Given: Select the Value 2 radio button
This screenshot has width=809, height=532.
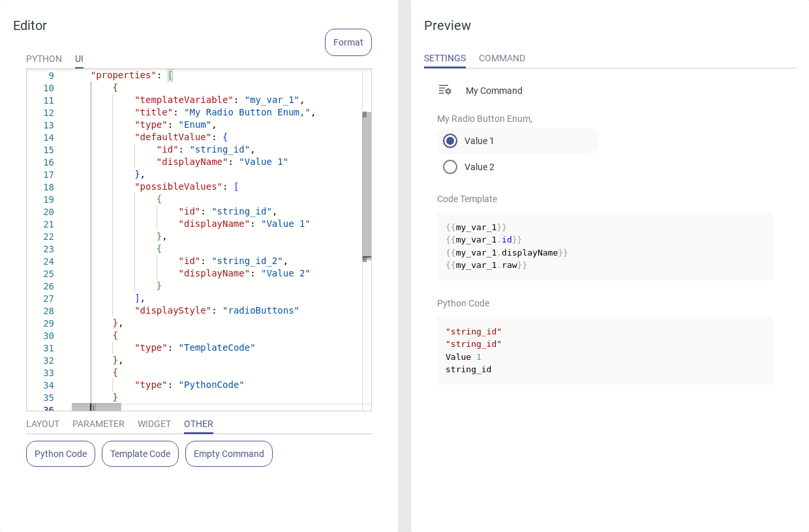Looking at the screenshot, I should pyautogui.click(x=450, y=167).
